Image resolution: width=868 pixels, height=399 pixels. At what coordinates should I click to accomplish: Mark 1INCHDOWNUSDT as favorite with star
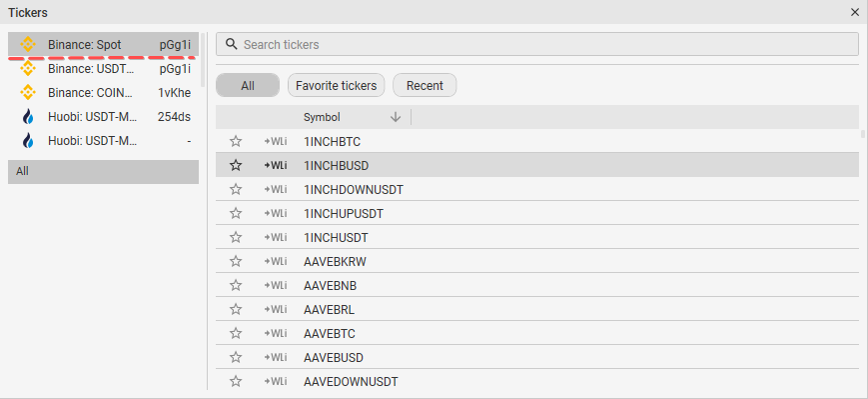tap(236, 190)
